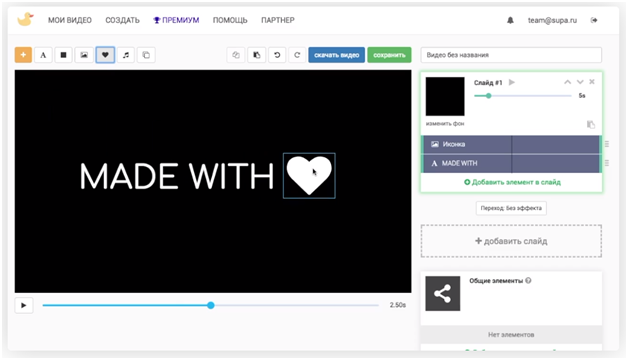This screenshot has height=360, width=628.
Task: Open ПОМОЩЬ page
Action: point(230,20)
